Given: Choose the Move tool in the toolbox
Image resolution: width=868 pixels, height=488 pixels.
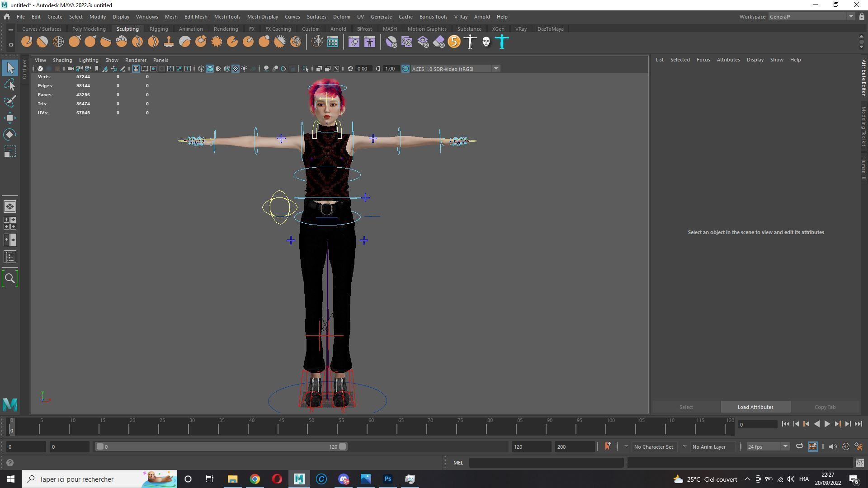Looking at the screenshot, I should [10, 118].
